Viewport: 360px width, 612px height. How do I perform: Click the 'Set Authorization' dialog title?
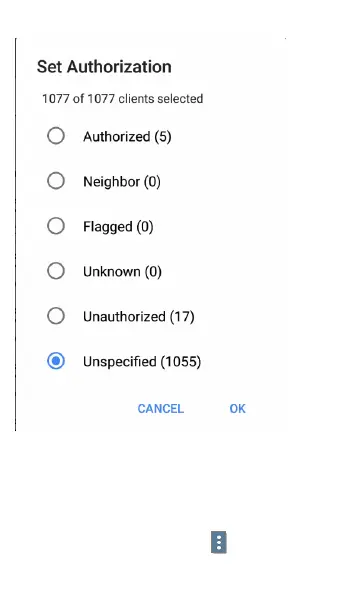point(104,67)
